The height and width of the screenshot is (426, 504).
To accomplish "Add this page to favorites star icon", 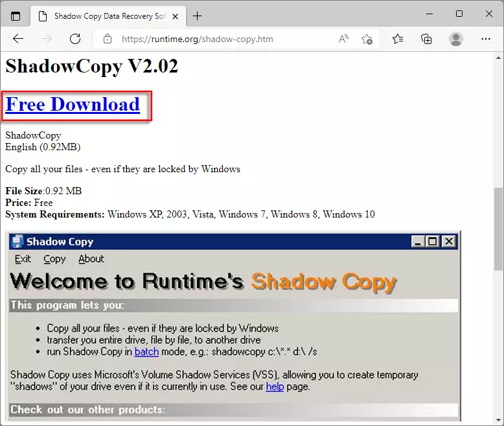I will [x=367, y=39].
